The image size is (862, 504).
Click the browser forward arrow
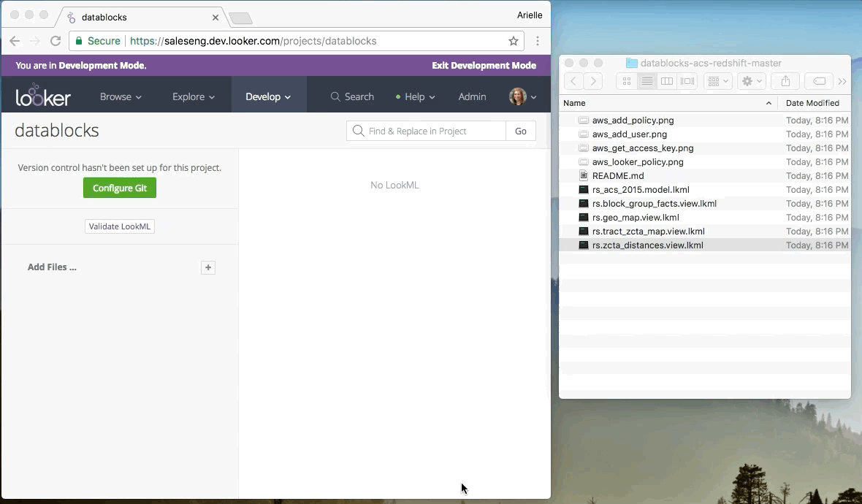(34, 41)
